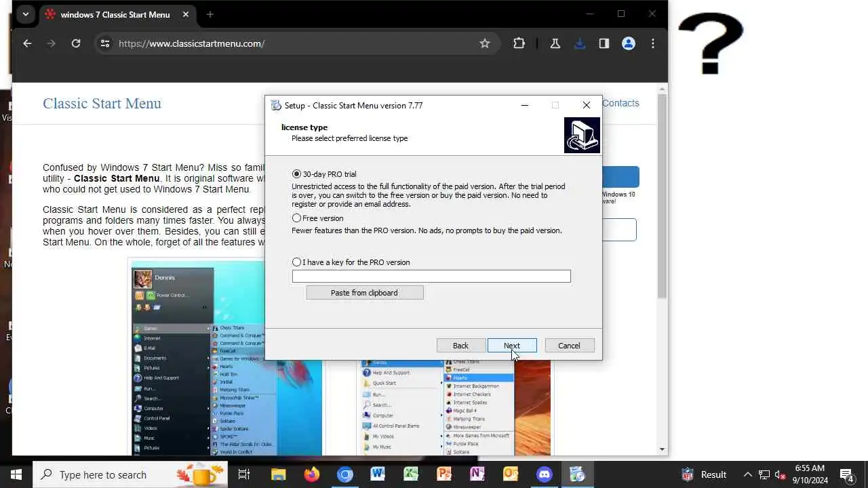Click the blue download button on webpage
The image size is (868, 488).
click(x=620, y=177)
